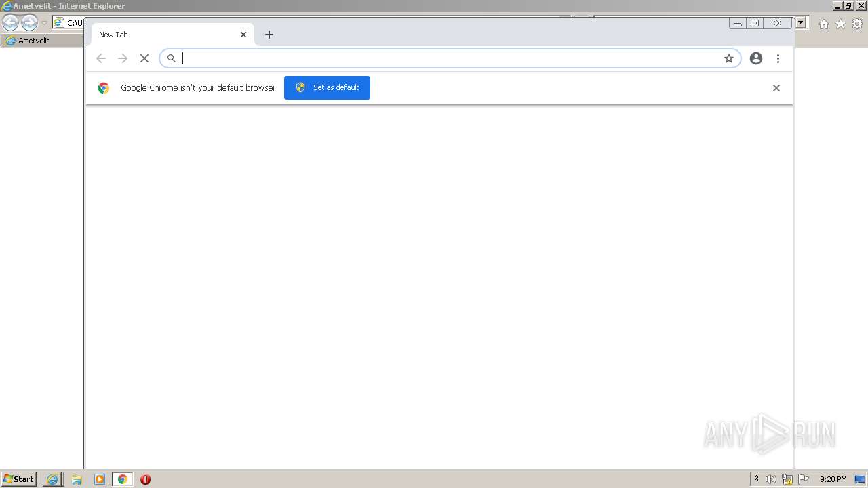Image resolution: width=868 pixels, height=488 pixels.
Task: Click Chrome's back arrow
Action: (x=101, y=58)
